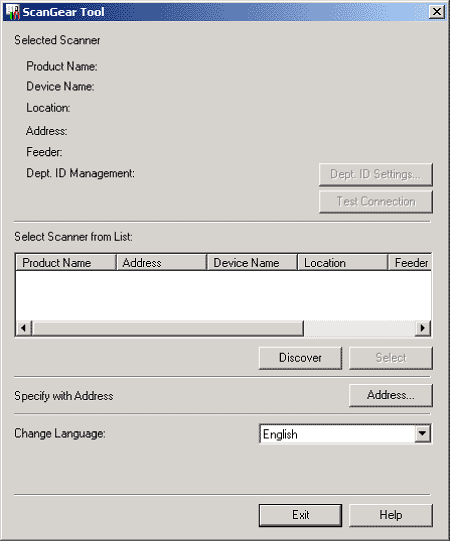This screenshot has height=541, width=450.
Task: Click the empty scanner list area
Action: pyautogui.click(x=224, y=295)
